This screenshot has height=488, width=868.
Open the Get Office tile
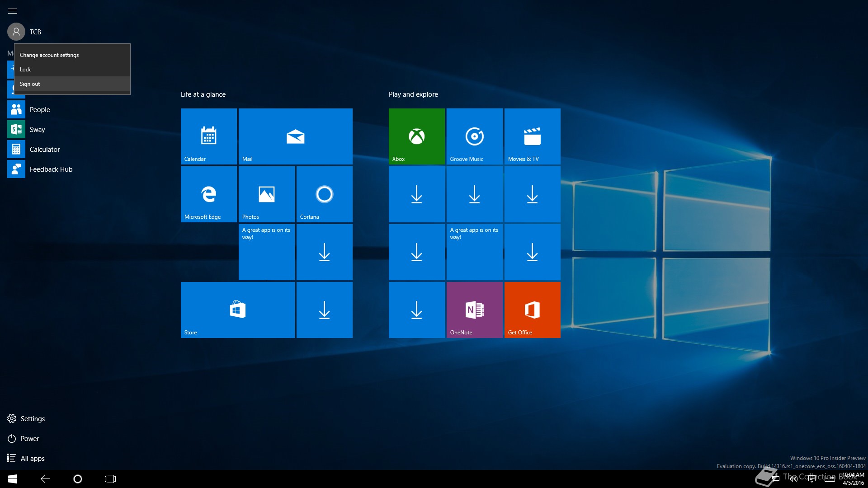(533, 310)
